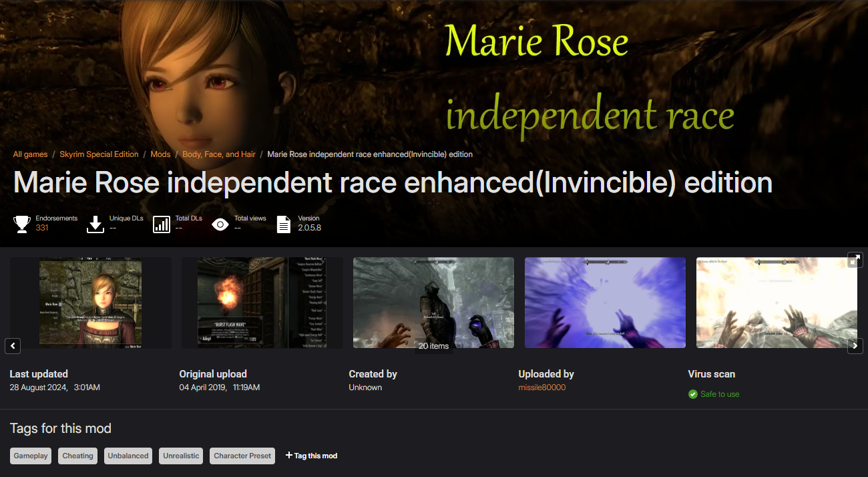
Task: Click the mod title heading
Action: point(393,182)
